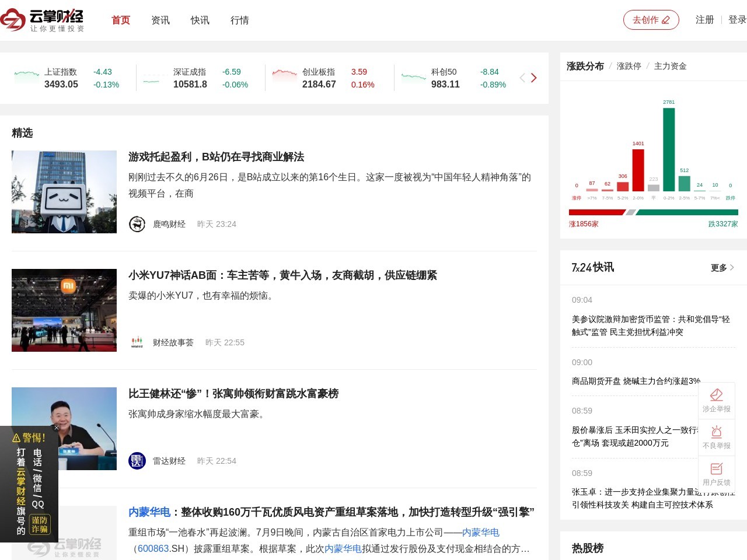Click the 鹿鸣财经 author avatar icon
This screenshot has width=747, height=560.
pyautogui.click(x=137, y=224)
